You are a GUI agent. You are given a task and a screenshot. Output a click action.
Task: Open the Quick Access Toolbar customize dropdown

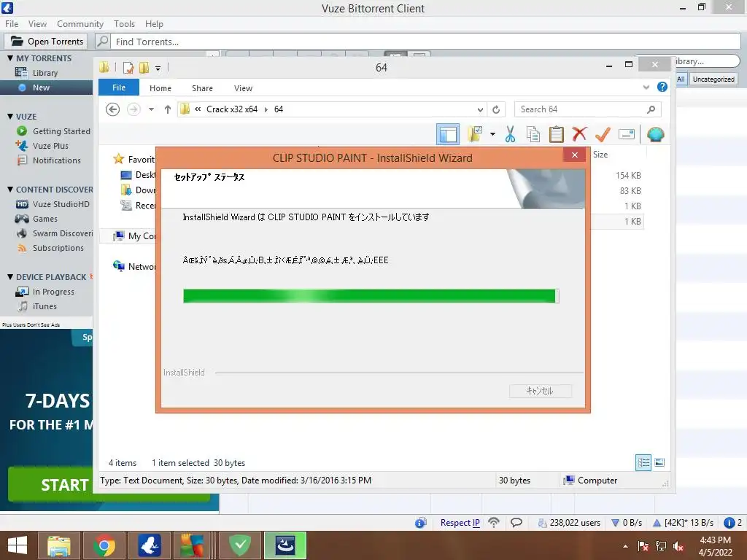158,68
